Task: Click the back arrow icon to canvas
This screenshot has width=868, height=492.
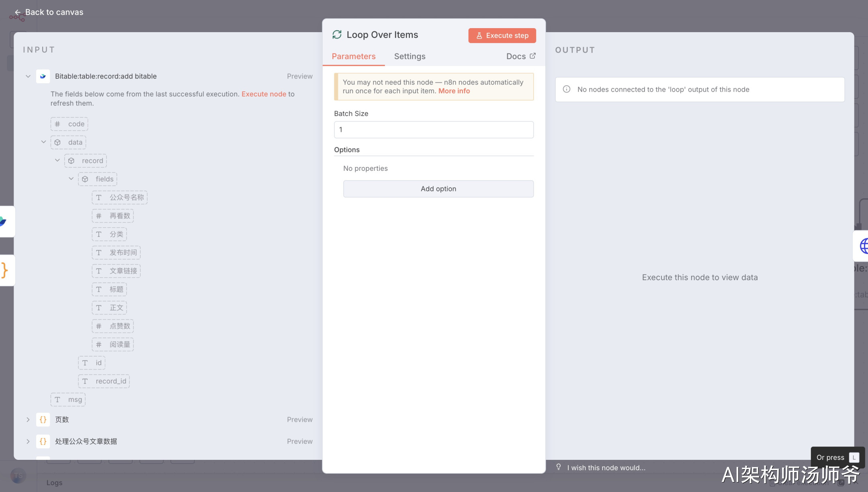Action: tap(18, 12)
